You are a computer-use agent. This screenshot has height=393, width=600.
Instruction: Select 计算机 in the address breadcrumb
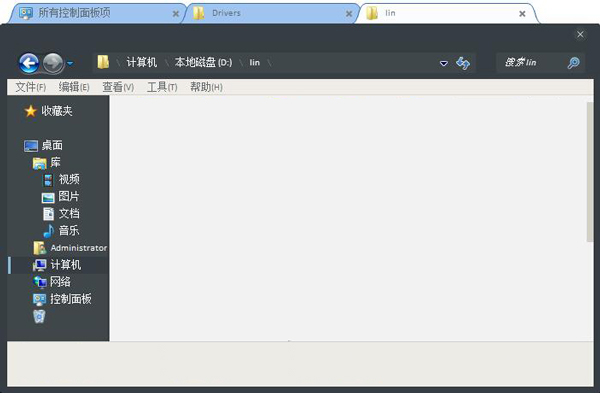coord(142,62)
